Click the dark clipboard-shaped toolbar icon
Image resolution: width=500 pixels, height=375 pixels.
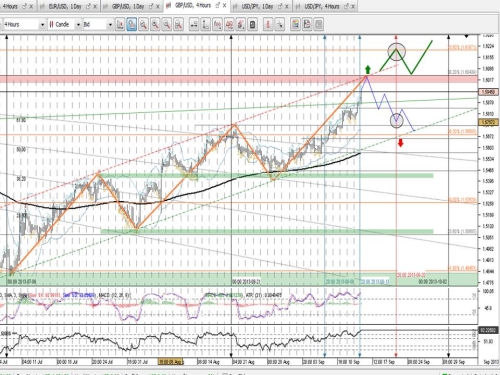click(x=253, y=24)
